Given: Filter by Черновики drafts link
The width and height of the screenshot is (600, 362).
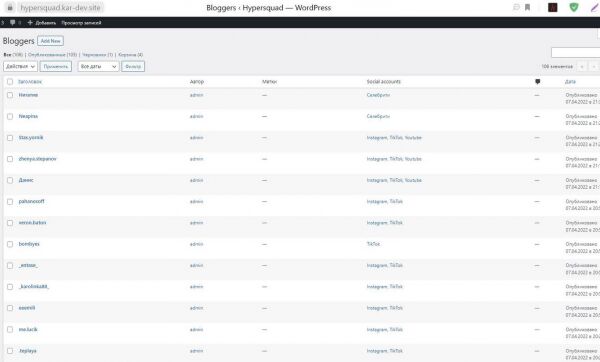Looking at the screenshot, I should click(98, 55).
